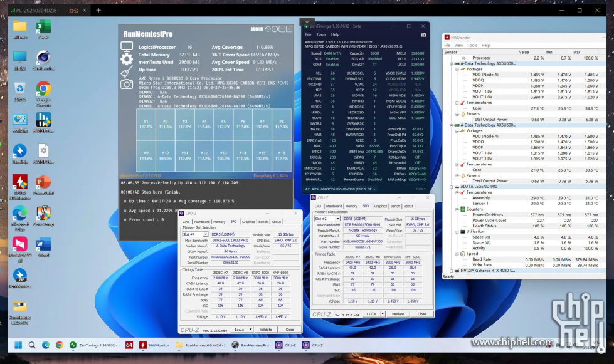Click the Validate button in right CPU-Z
This screenshot has width=614, height=364.
click(398, 314)
